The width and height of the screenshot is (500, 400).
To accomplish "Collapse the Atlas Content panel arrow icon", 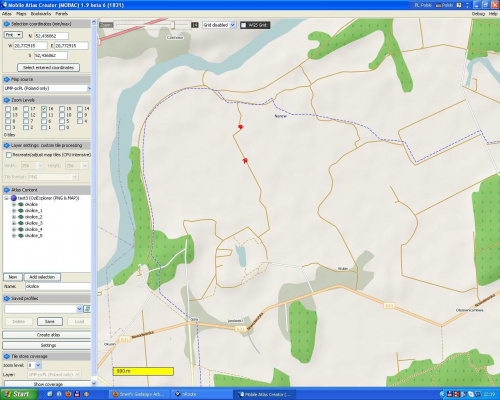I will [6, 190].
